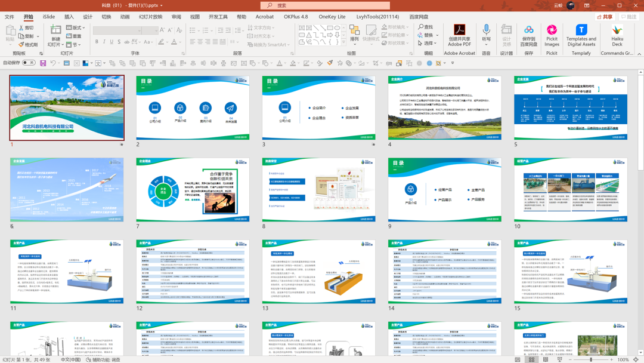Toggle justify text alignment
The image size is (644, 363).
click(x=215, y=42)
